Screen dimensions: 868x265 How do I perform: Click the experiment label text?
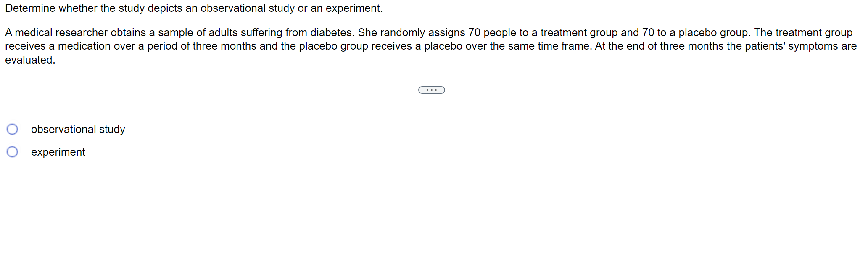point(58,152)
